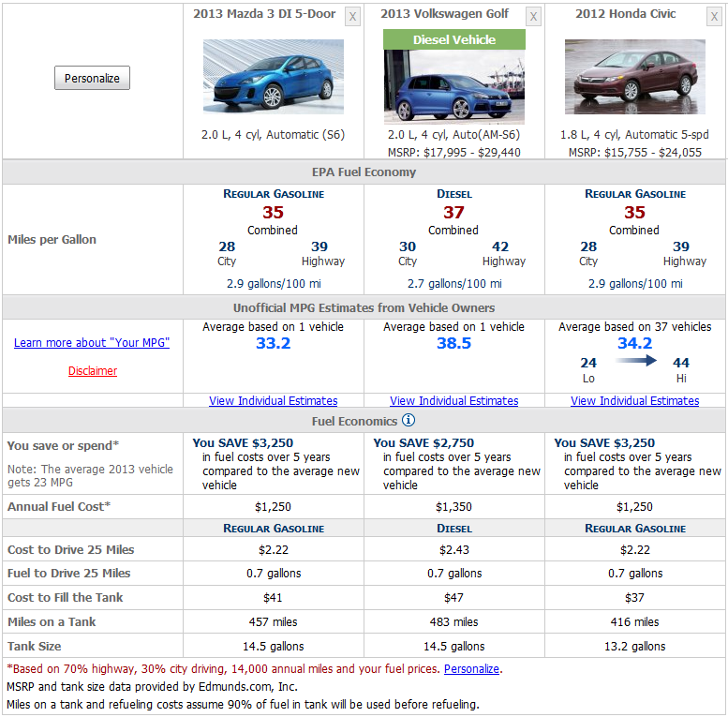This screenshot has height=717, width=728.
Task: Select the Volkswagen Golf owner estimate 38.5
Action: pyautogui.click(x=454, y=343)
